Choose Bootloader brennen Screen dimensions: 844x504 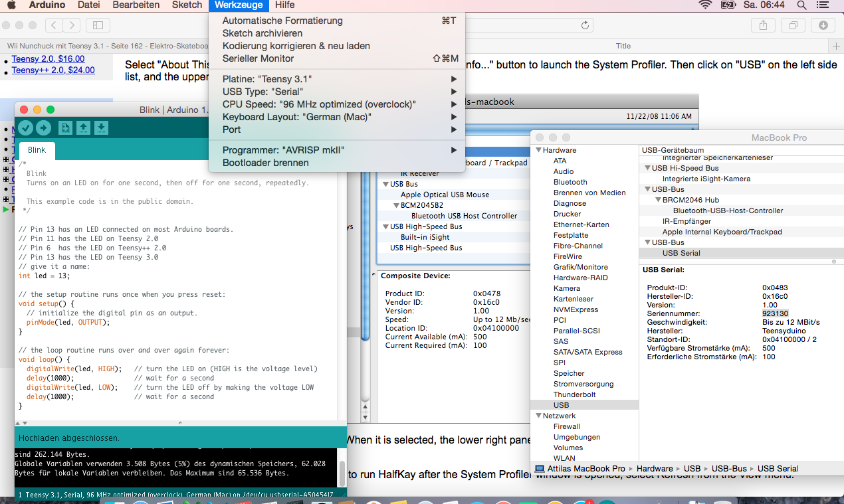tap(337, 163)
